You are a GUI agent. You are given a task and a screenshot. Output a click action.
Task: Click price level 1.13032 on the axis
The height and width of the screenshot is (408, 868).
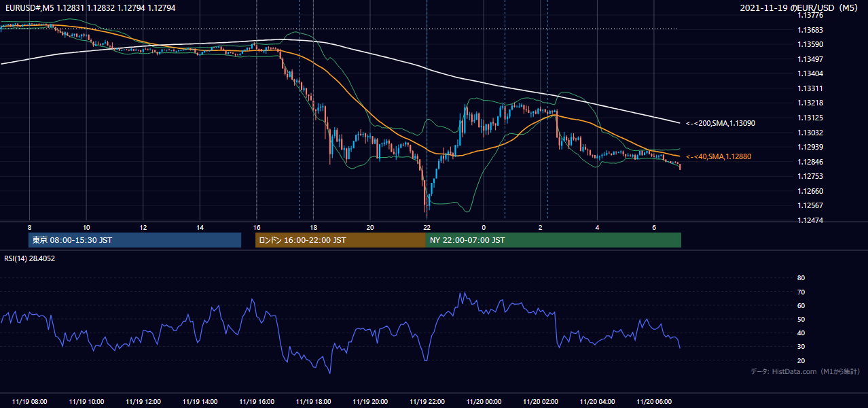(x=810, y=133)
